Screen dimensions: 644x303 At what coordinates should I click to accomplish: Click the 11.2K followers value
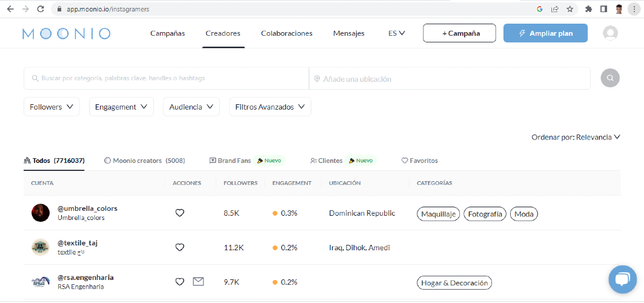[234, 248]
